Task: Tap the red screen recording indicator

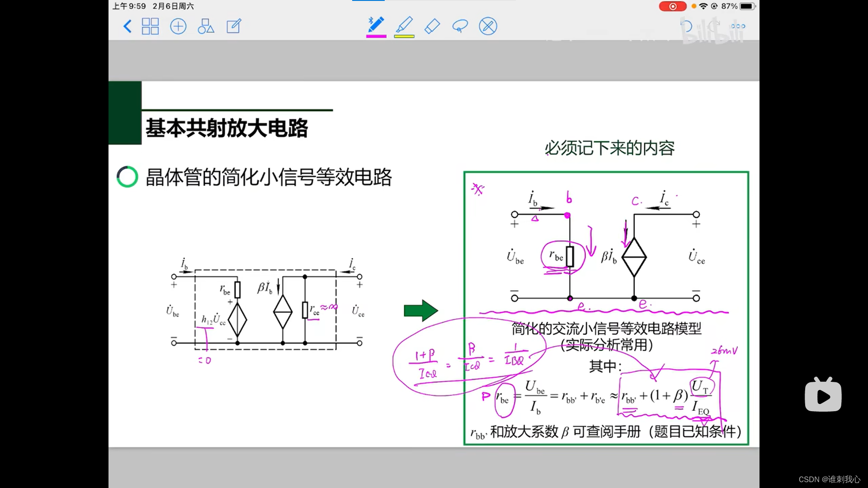Action: click(x=672, y=6)
